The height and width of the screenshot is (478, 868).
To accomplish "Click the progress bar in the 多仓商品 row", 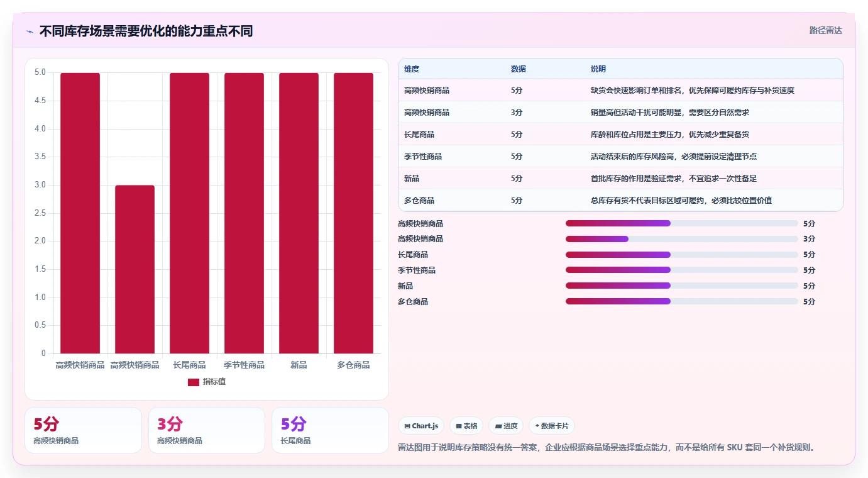I will coord(682,301).
